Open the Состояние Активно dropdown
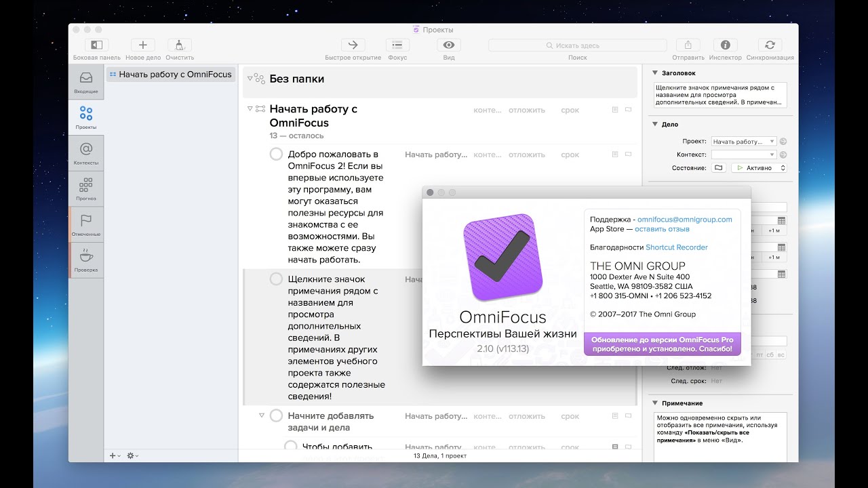The image size is (868, 488). pos(759,167)
